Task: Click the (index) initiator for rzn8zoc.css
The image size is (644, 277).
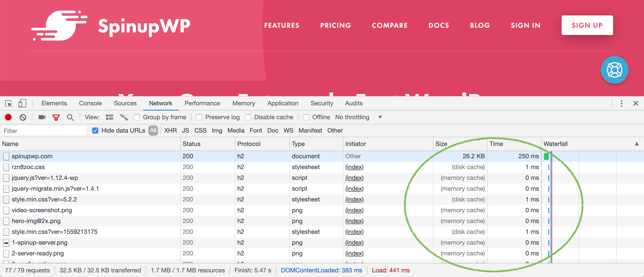Action: pyautogui.click(x=354, y=167)
